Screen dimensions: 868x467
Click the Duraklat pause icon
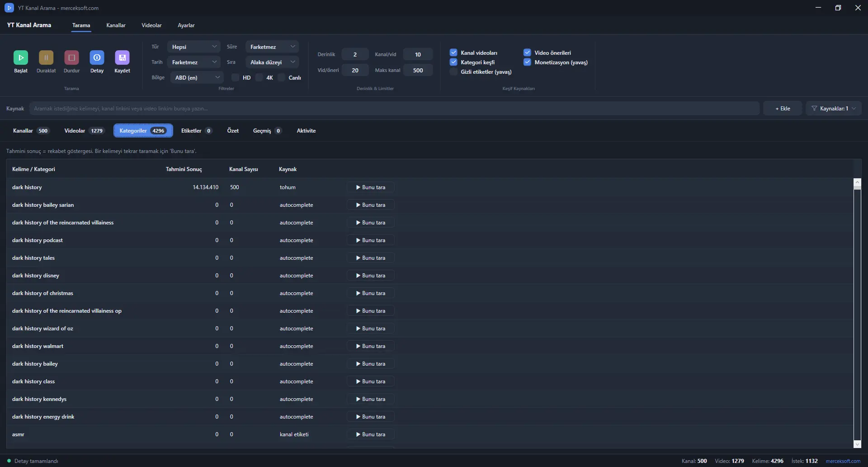[46, 57]
